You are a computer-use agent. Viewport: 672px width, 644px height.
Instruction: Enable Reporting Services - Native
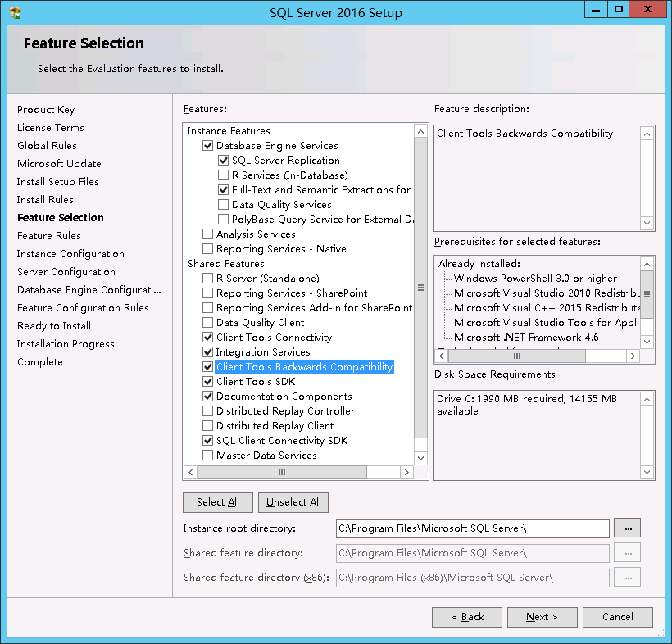tap(208, 248)
